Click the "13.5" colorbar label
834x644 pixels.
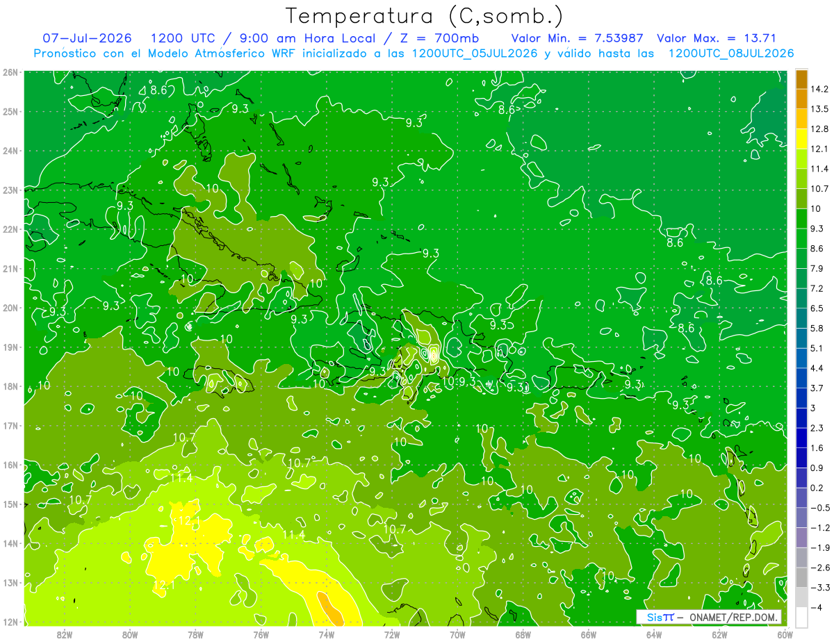(x=819, y=109)
